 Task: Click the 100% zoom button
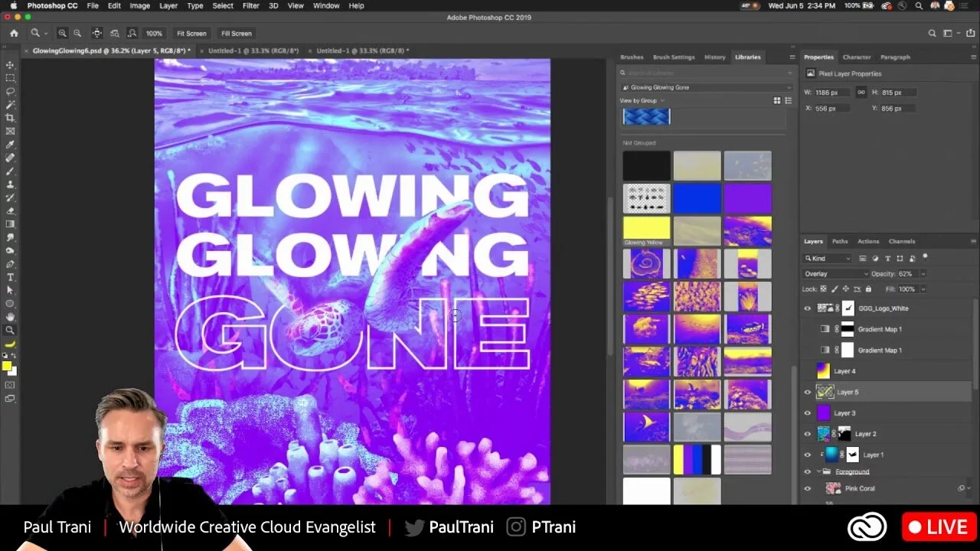[x=154, y=33]
